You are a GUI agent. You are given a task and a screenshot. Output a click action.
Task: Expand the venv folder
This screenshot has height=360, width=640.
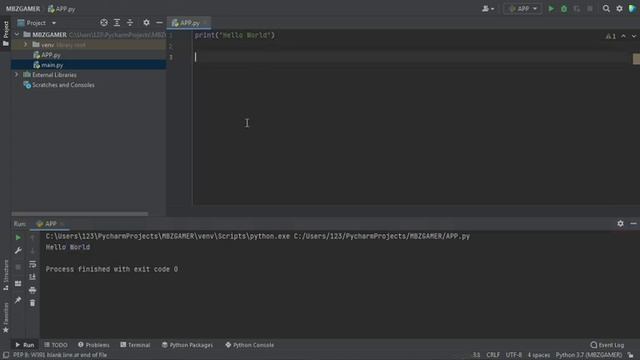point(25,44)
